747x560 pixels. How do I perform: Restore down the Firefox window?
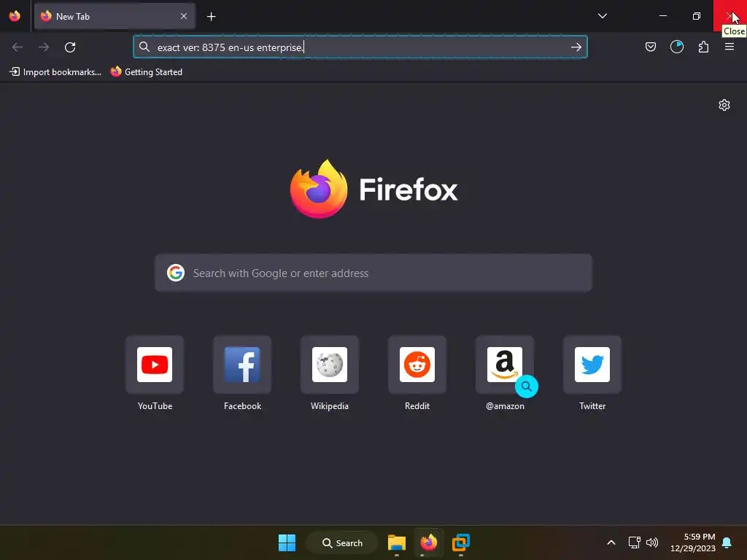click(697, 16)
